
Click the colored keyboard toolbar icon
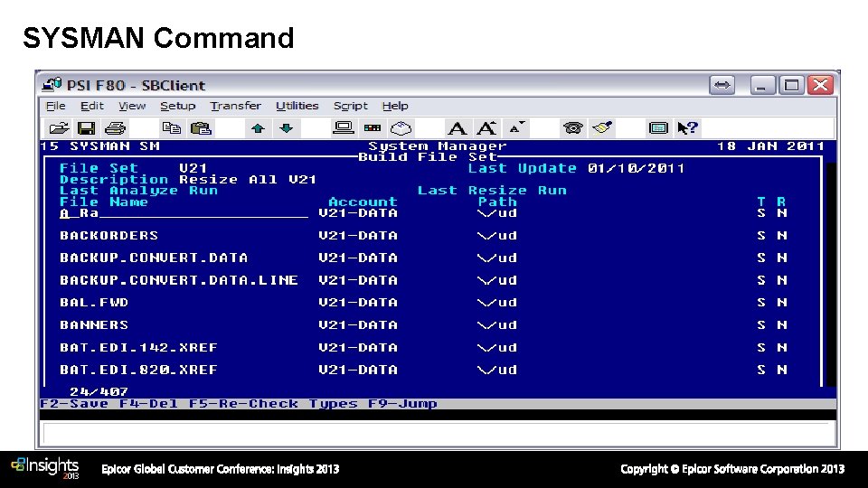pyautogui.click(x=373, y=128)
